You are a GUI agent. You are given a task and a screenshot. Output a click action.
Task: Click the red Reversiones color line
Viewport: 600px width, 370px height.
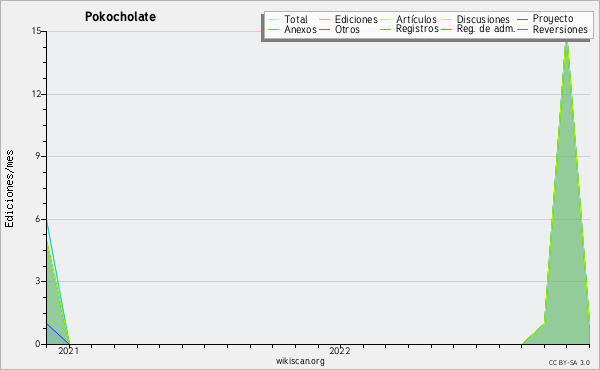pos(522,29)
